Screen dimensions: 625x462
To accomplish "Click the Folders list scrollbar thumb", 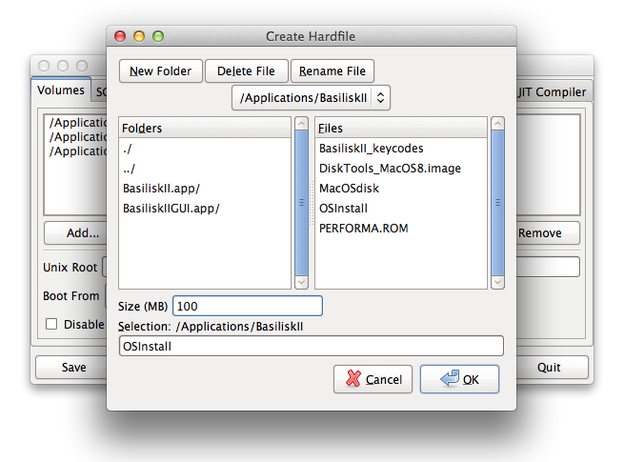I will (x=301, y=203).
